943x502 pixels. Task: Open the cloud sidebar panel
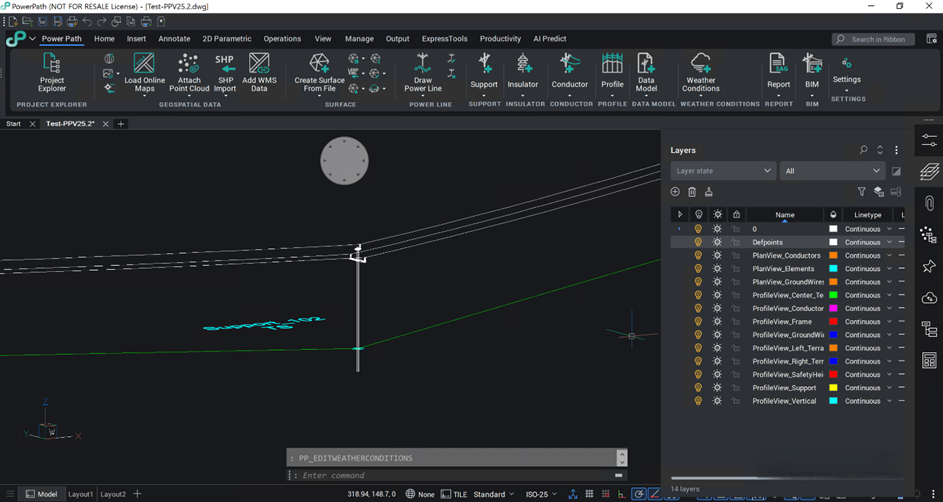coord(929,298)
